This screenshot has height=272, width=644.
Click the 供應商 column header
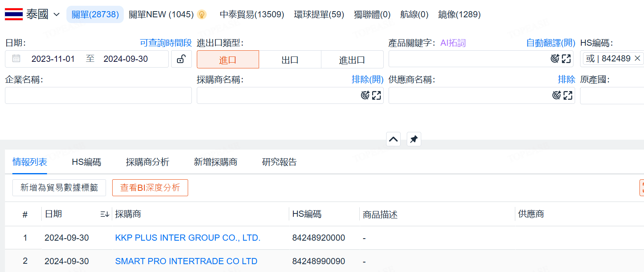pos(531,214)
